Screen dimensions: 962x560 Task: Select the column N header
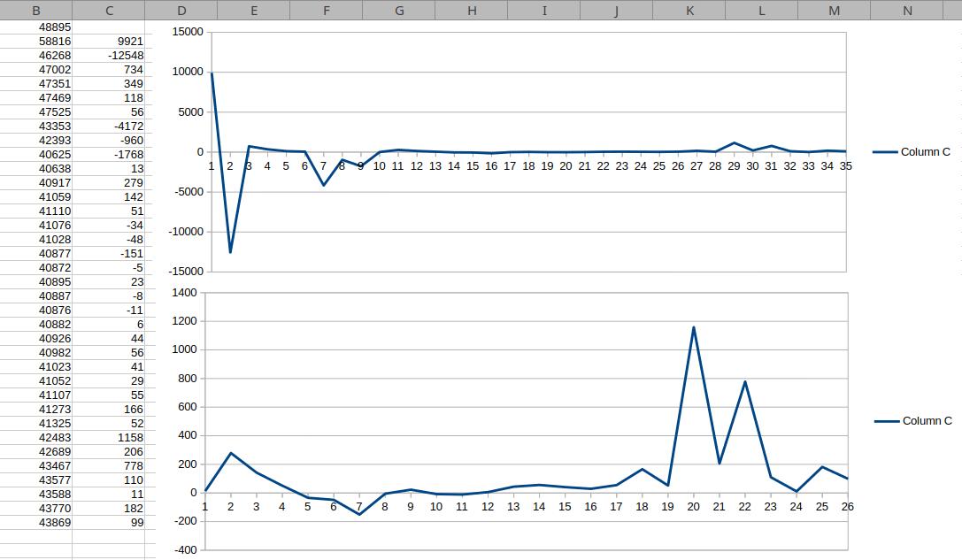[907, 11]
